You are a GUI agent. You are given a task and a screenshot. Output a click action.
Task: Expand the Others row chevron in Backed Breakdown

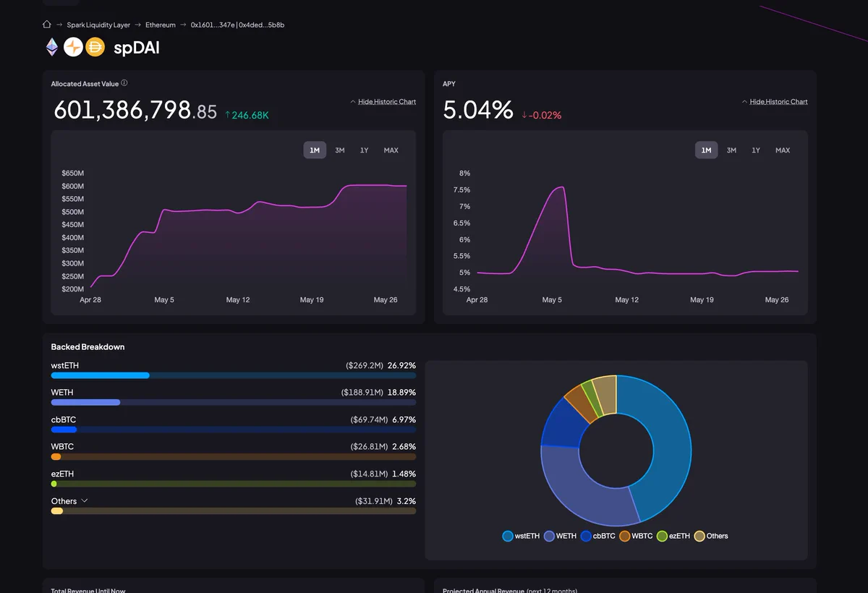[x=85, y=500]
